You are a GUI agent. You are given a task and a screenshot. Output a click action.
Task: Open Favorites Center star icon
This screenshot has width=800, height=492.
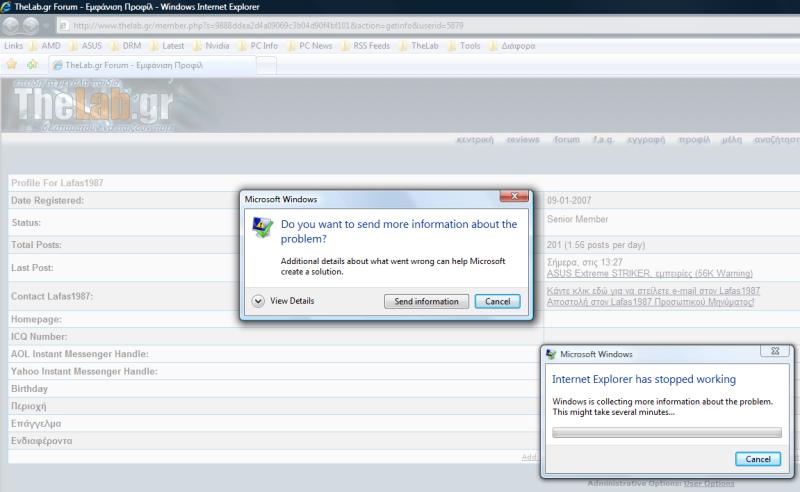pos(12,65)
